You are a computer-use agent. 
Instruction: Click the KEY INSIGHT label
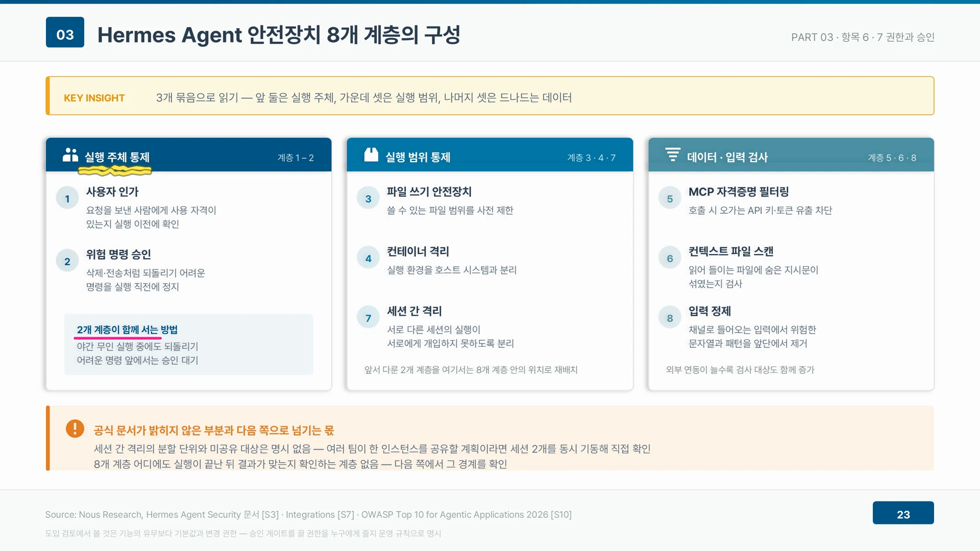(x=94, y=97)
